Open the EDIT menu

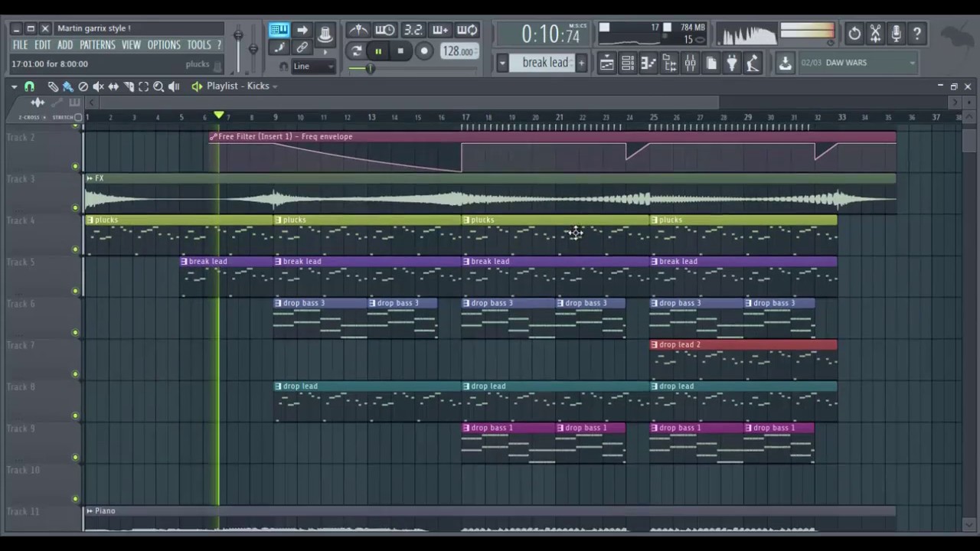(x=42, y=45)
